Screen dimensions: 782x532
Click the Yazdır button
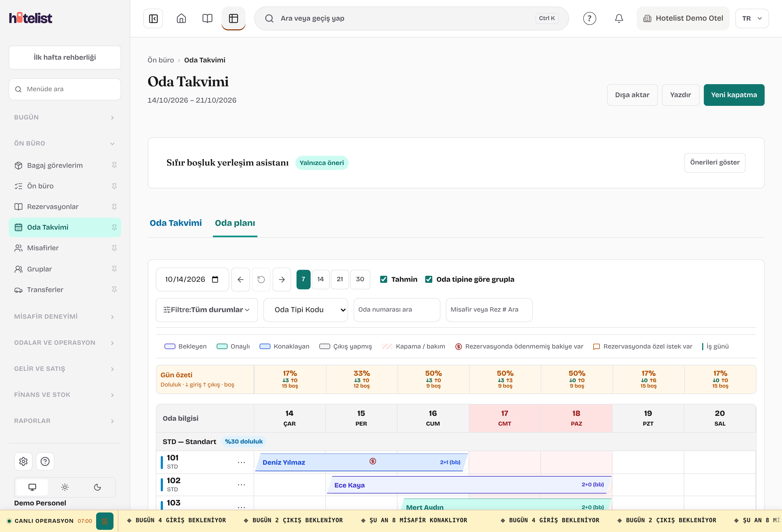680,95
